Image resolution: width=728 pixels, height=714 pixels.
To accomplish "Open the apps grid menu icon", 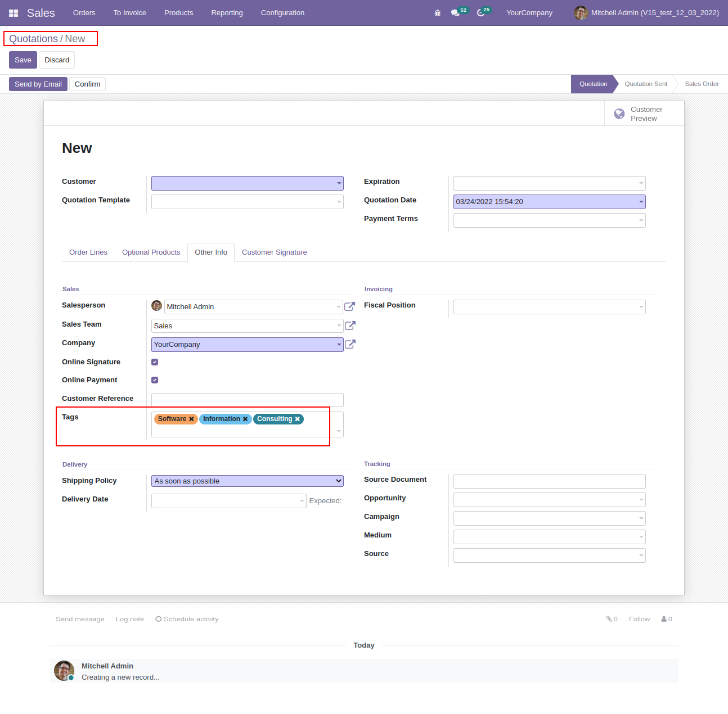I will (x=14, y=13).
